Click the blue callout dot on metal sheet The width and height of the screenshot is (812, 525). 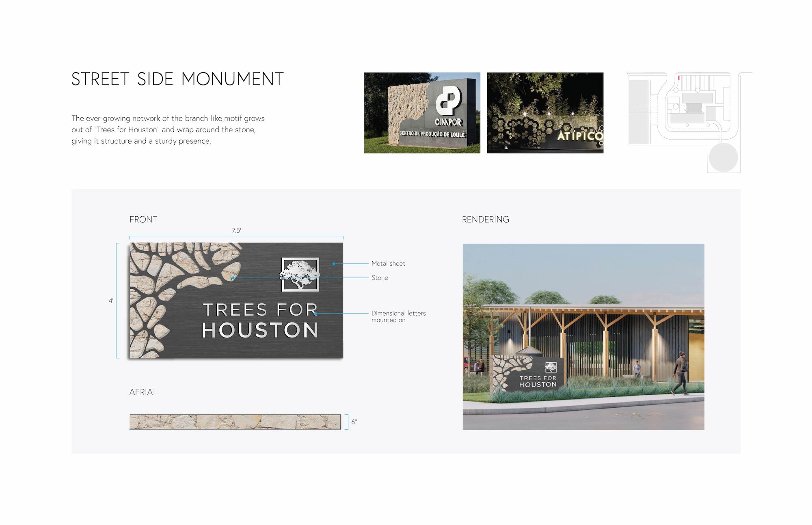(x=334, y=264)
